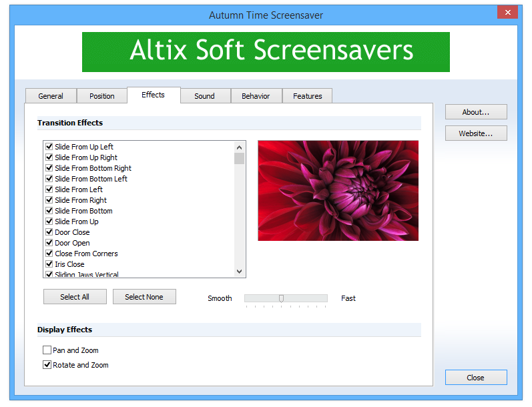Click the Altix Soft Screensavers banner
This screenshot has width=532, height=407.
point(266,52)
